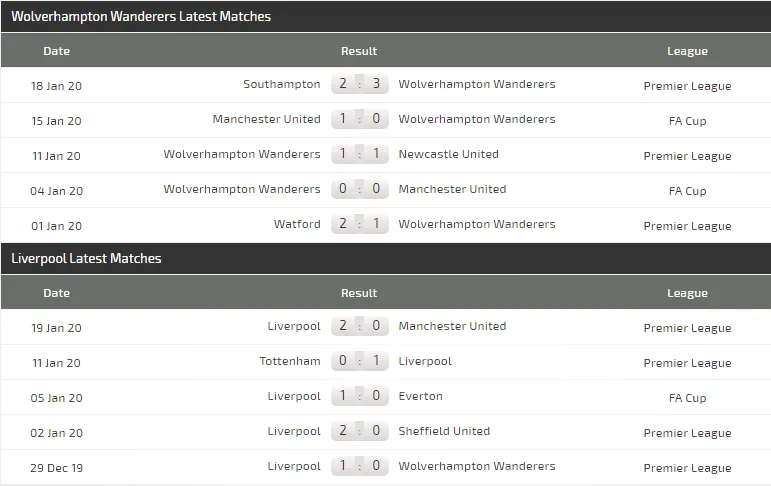Click the League column header in Wolverhampton table
Viewport: 771px width, 486px height.
click(687, 51)
